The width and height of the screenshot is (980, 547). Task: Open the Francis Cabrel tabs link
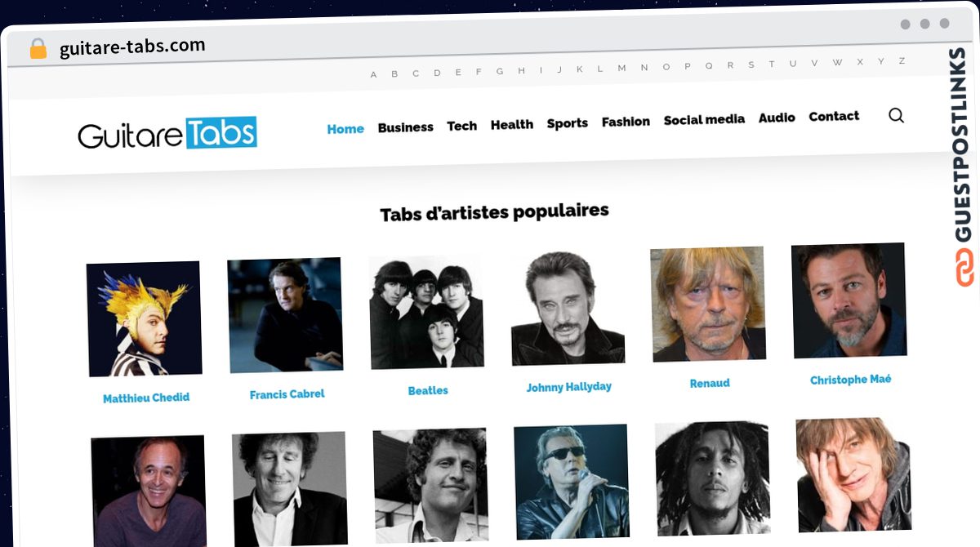pos(287,394)
